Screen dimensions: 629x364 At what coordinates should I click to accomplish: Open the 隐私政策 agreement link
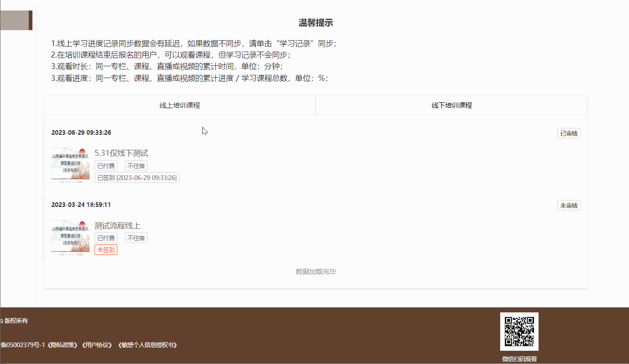pos(61,345)
